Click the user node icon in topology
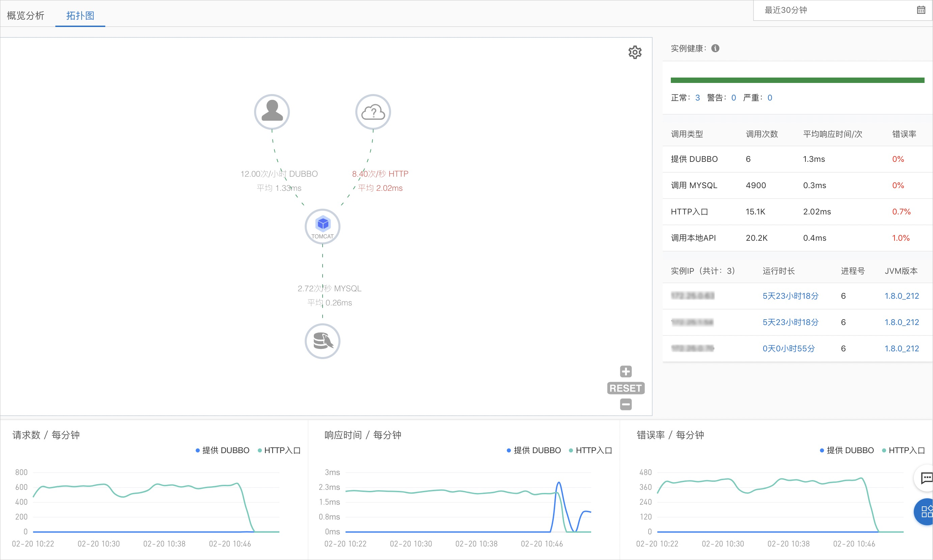Viewport: 933px width, 560px height. click(272, 112)
